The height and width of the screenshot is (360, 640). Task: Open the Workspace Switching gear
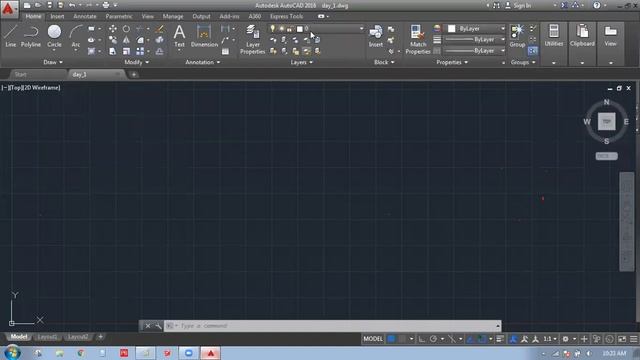(565, 339)
